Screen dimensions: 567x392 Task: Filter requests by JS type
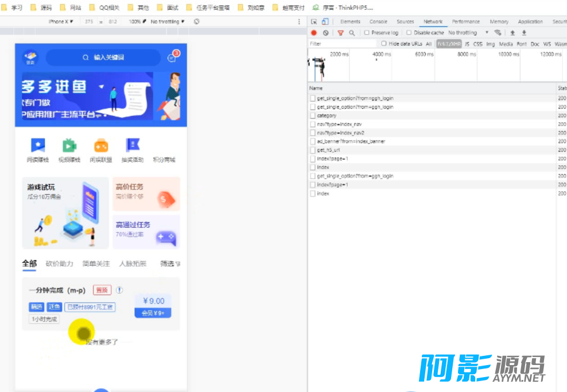(467, 44)
